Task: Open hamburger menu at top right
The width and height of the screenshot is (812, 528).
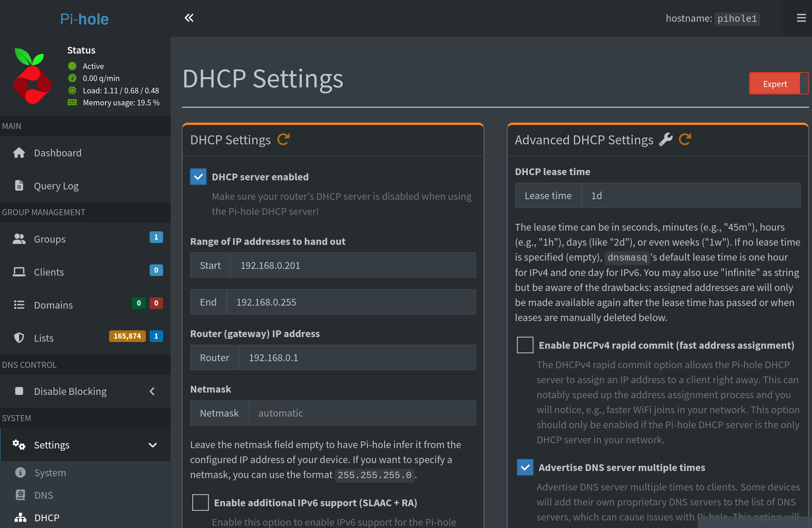Action: pyautogui.click(x=801, y=18)
